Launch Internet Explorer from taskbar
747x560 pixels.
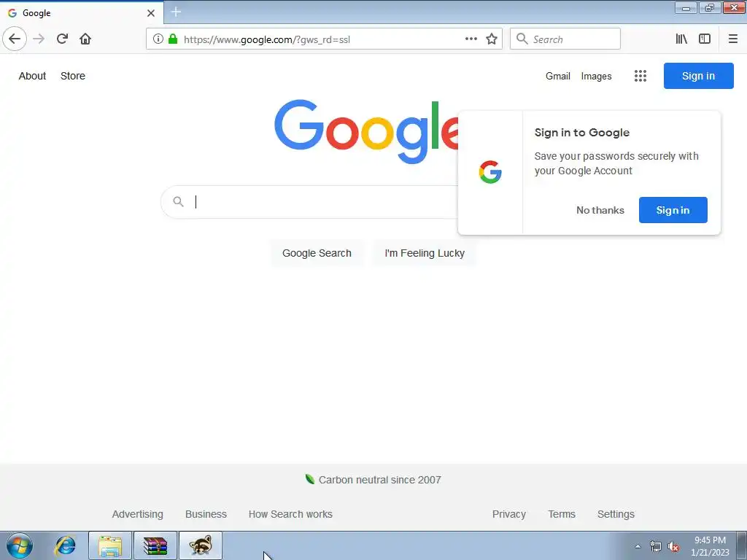[x=65, y=545]
